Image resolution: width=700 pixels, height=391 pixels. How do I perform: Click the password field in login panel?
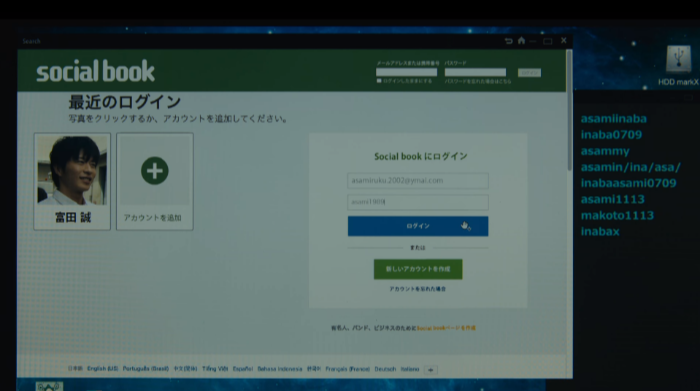coord(418,202)
